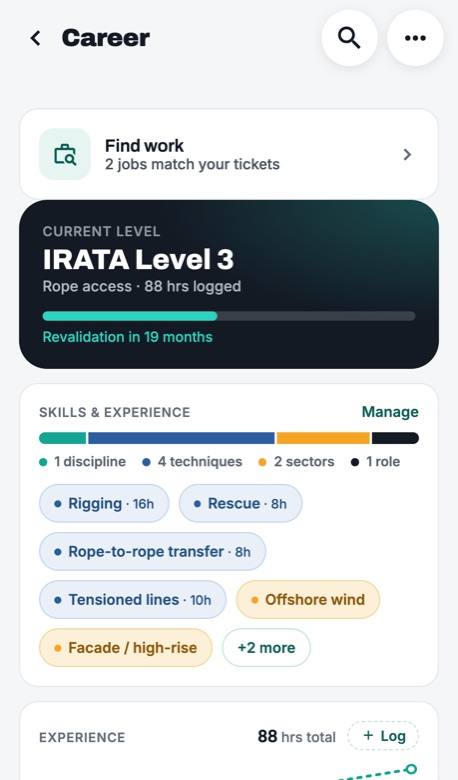This screenshot has width=458, height=780.
Task: Tap the IRATA Level 3 current level card
Action: (x=229, y=284)
